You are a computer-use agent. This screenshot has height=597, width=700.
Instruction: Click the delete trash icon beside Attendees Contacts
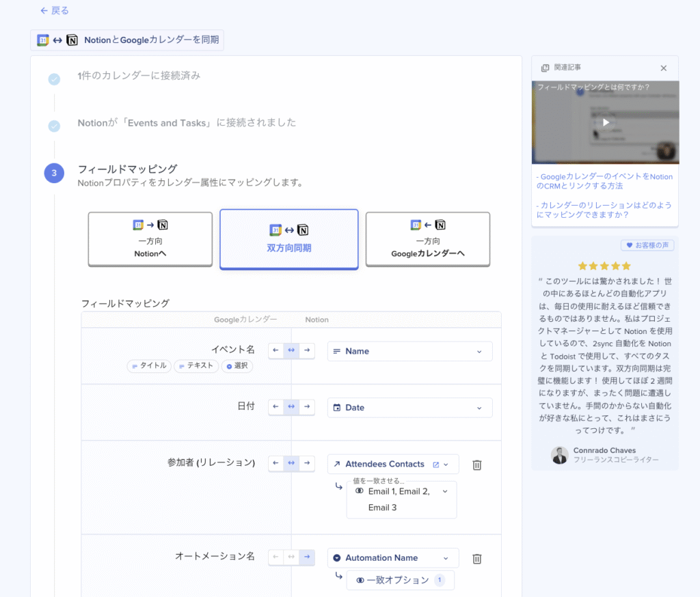[476, 464]
